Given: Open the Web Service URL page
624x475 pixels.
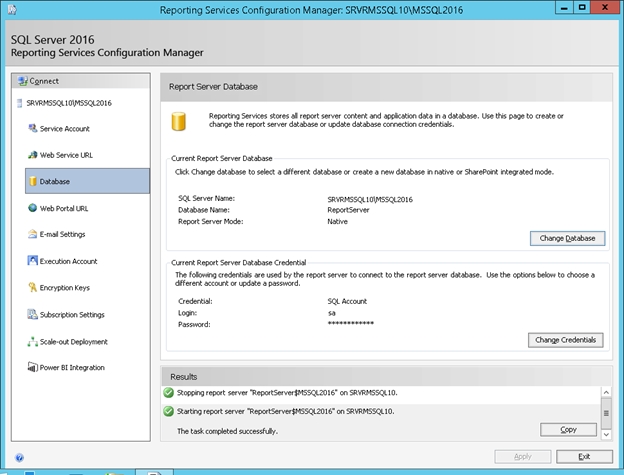Looking at the screenshot, I should (x=66, y=155).
